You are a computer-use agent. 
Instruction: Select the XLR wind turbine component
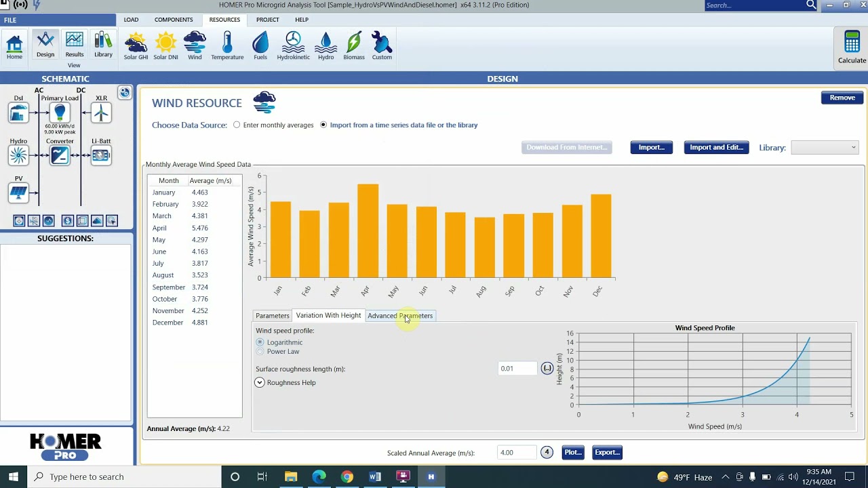pos(101,113)
